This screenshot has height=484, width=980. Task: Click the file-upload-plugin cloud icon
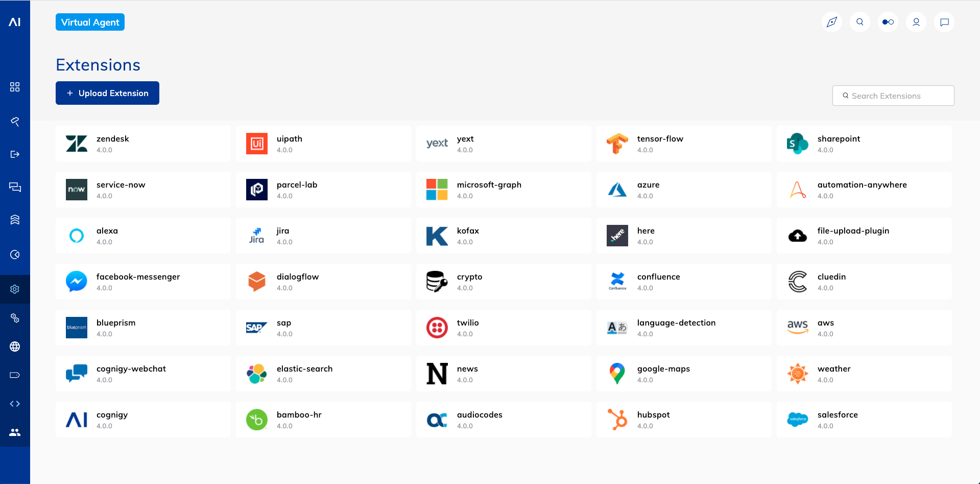click(798, 236)
